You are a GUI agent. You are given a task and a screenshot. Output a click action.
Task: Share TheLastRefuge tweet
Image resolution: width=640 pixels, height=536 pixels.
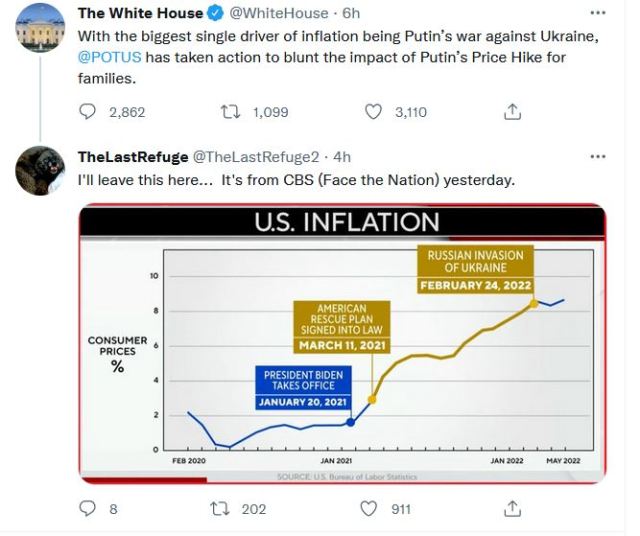pyautogui.click(x=512, y=508)
